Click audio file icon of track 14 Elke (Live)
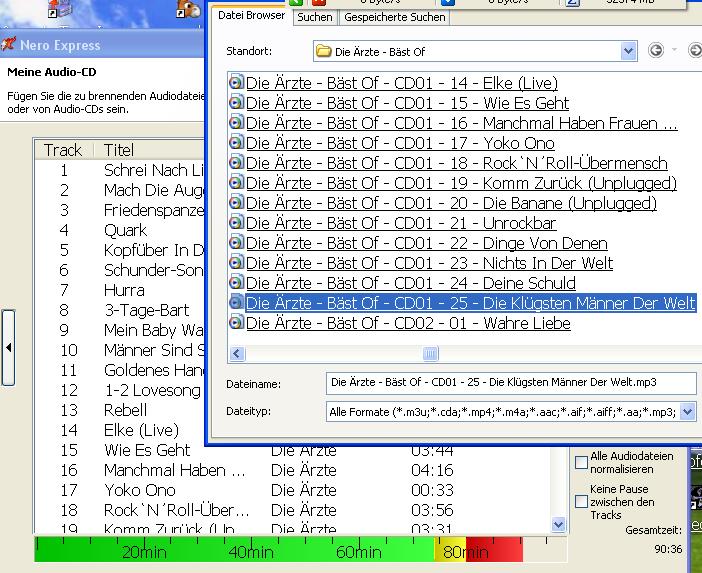Viewport: 702px width, 573px height. (x=236, y=82)
